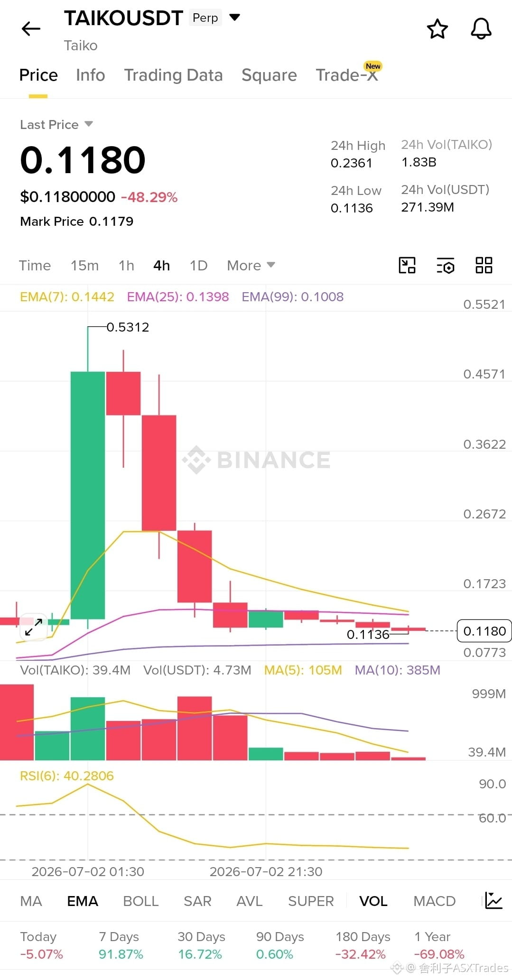Viewport: 512px width, 980px height.
Task: Tap the 24h Vol(USDT) 271.39M value
Action: point(428,207)
